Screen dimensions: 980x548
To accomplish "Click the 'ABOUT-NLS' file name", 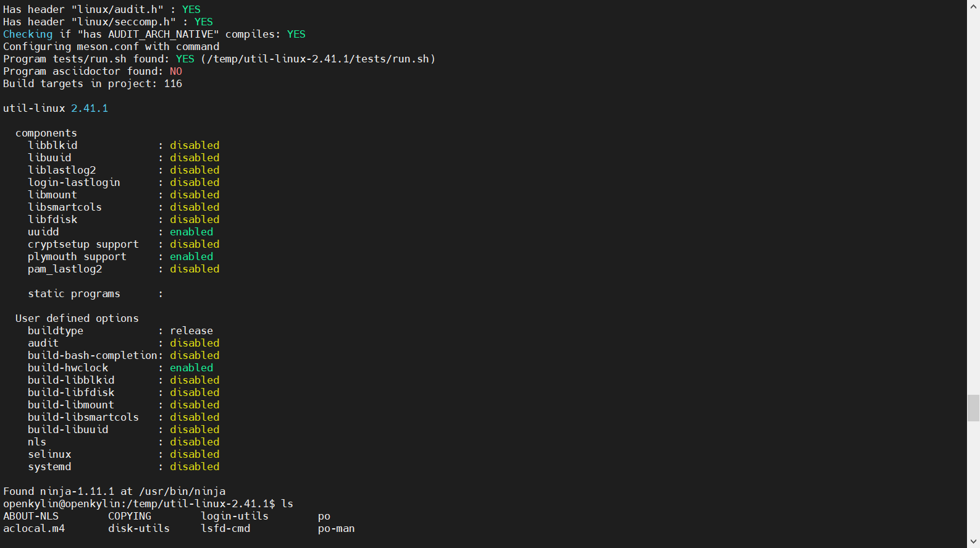I will (x=31, y=516).
